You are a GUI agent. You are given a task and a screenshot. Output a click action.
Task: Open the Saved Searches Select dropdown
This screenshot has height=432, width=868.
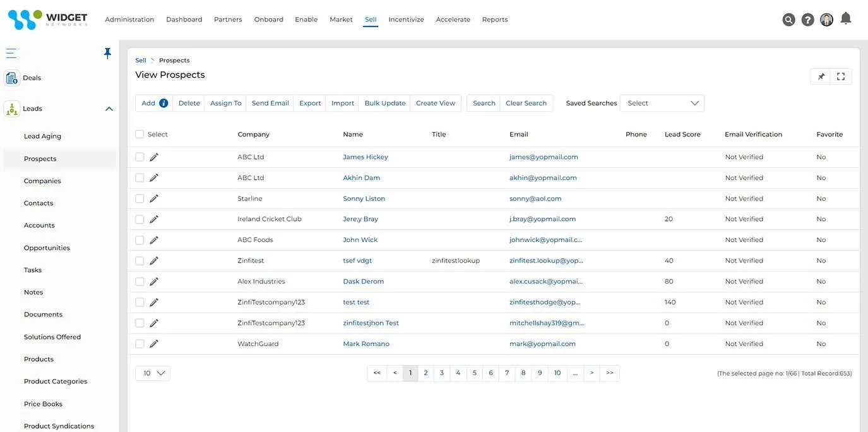pos(662,103)
